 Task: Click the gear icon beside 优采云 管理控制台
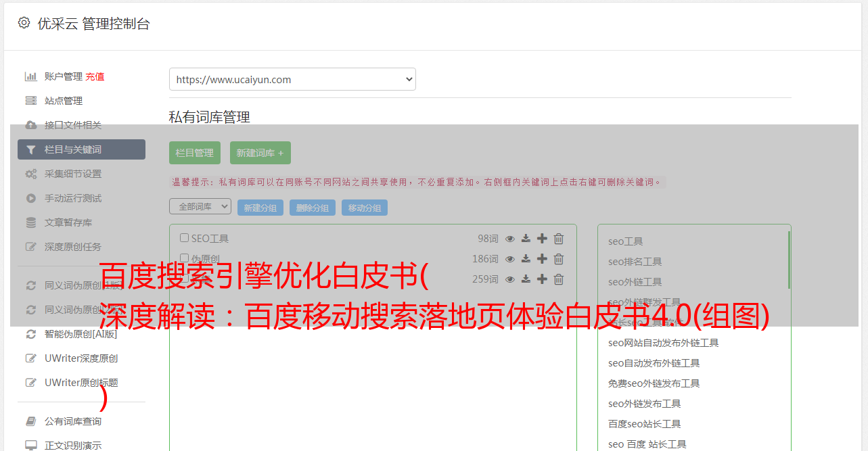pos(24,23)
